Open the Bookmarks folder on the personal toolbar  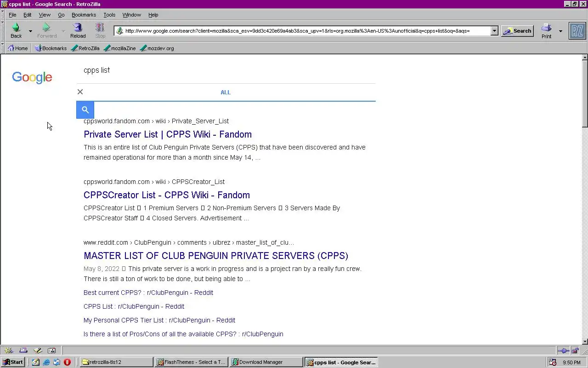pyautogui.click(x=51, y=48)
